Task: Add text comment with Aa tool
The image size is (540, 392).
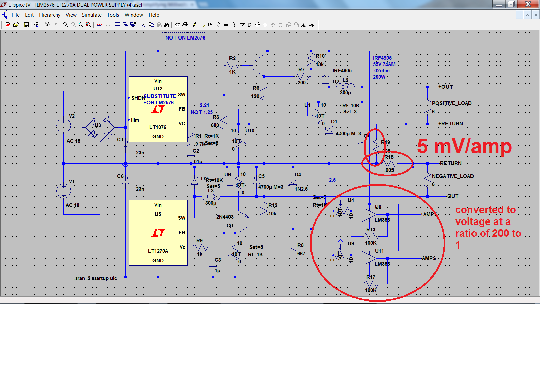Action: click(x=304, y=25)
